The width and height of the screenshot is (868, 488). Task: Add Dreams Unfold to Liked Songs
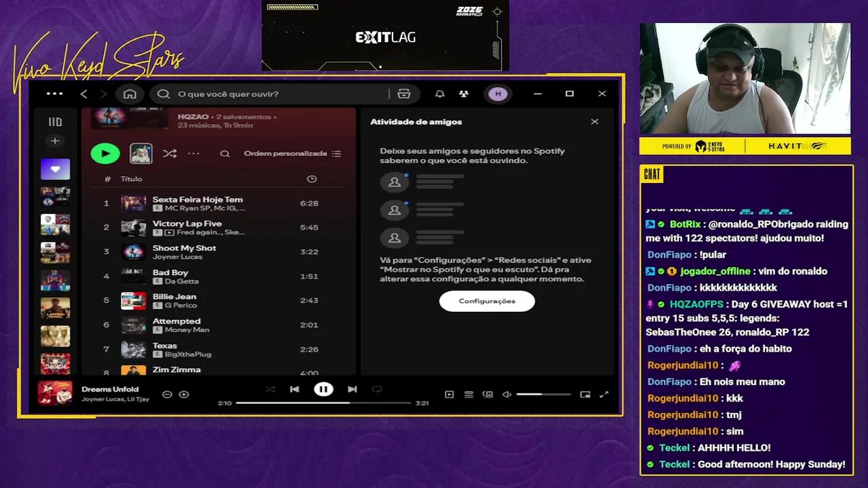point(184,394)
